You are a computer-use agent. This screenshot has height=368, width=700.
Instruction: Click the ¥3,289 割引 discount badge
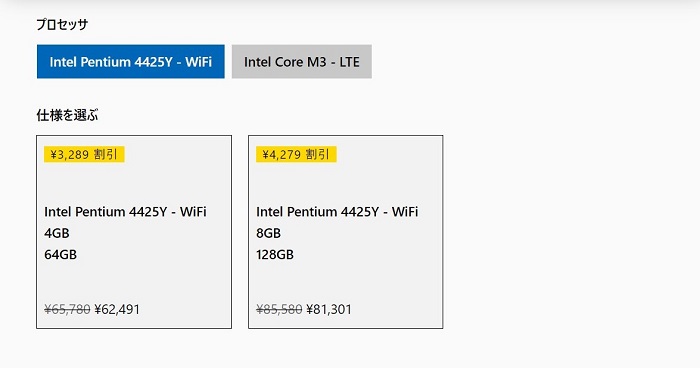point(84,155)
